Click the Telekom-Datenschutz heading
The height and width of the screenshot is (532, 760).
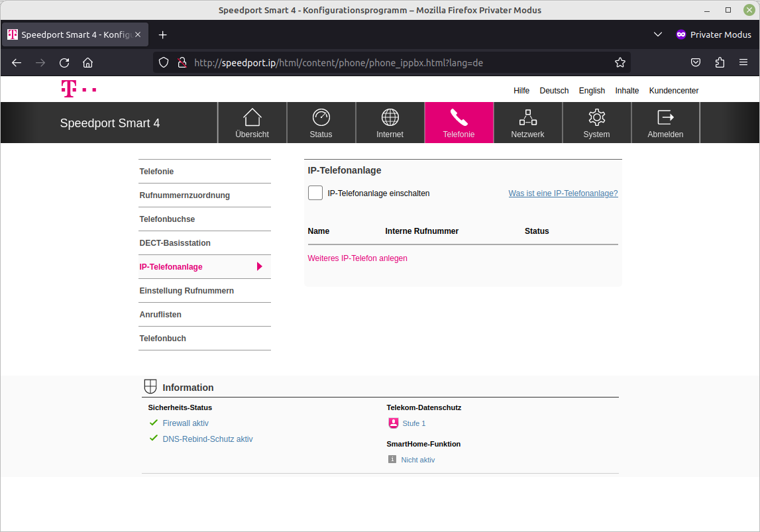[x=423, y=407]
